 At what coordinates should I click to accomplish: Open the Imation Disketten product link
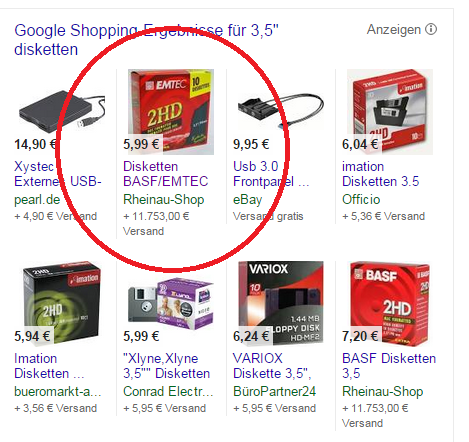point(49,366)
